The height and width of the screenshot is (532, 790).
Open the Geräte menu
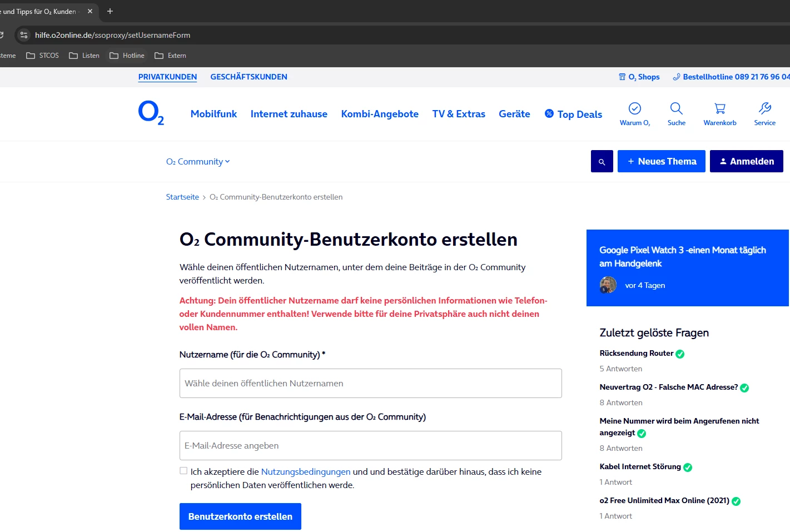pyautogui.click(x=514, y=114)
